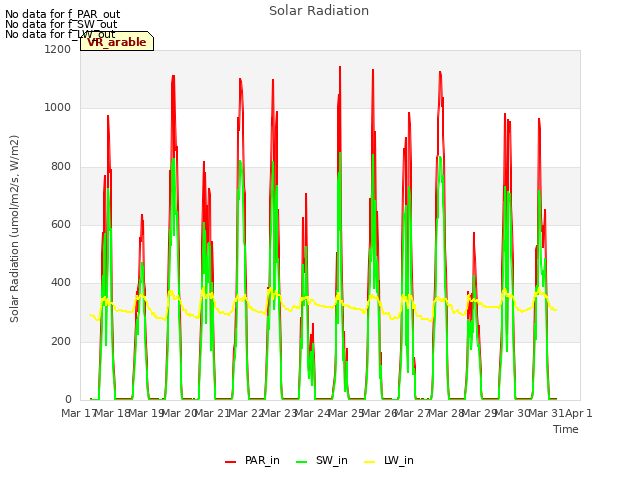The height and width of the screenshot is (480, 640).
Task: Click the 1200 y-axis tick label
Action: pyautogui.click(x=58, y=49)
